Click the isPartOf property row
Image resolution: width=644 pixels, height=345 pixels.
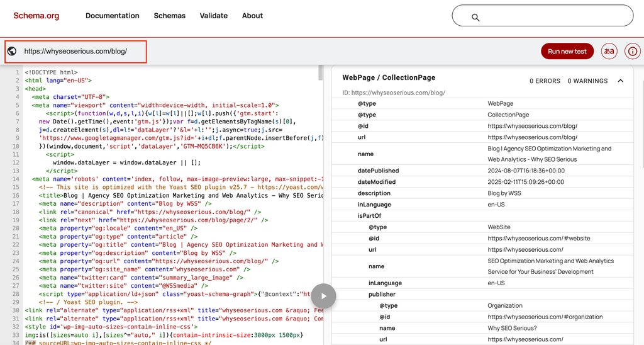(x=482, y=216)
